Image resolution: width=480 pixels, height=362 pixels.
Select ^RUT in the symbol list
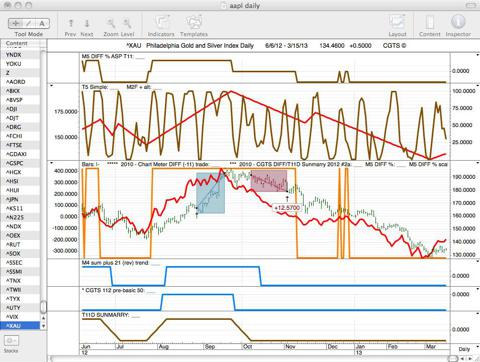pos(20,244)
